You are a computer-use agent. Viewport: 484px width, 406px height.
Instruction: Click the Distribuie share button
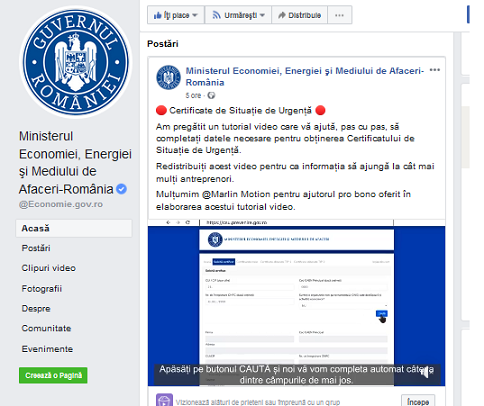[300, 15]
